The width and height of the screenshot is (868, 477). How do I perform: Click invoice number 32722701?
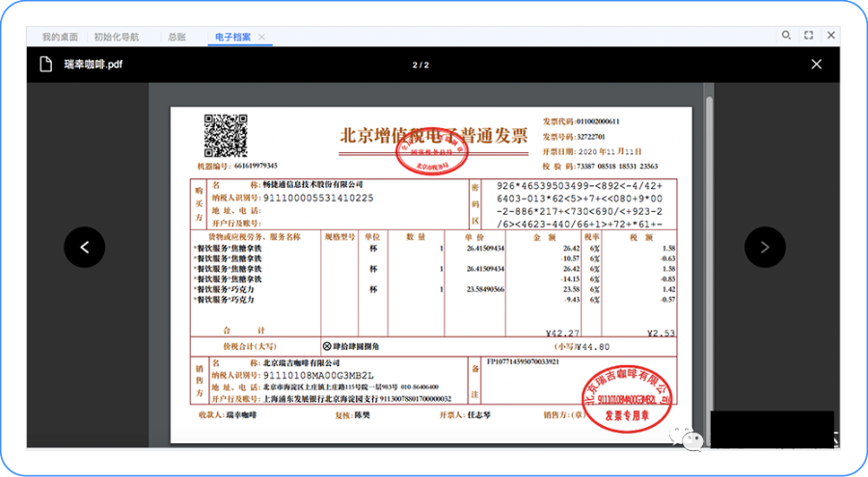coord(590,137)
